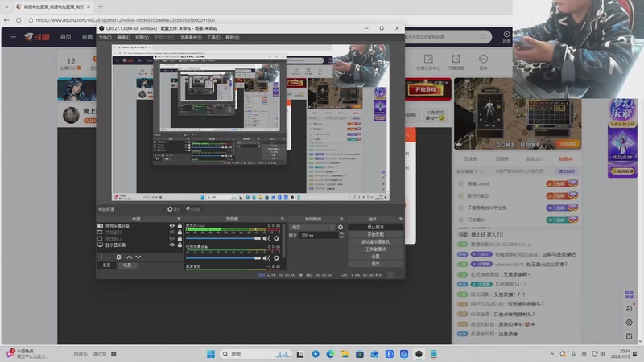
Task: Toggle visibility of third source in list
Action: [x=172, y=238]
